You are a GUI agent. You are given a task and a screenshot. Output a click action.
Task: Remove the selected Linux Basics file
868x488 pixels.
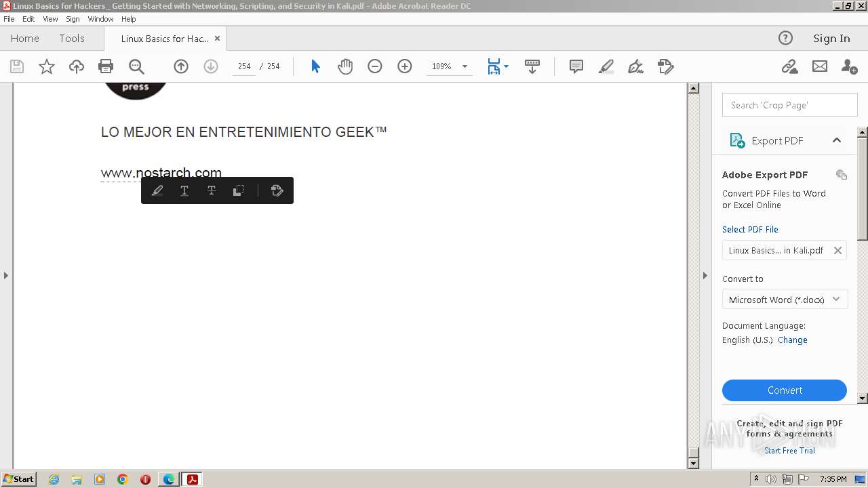coord(837,251)
